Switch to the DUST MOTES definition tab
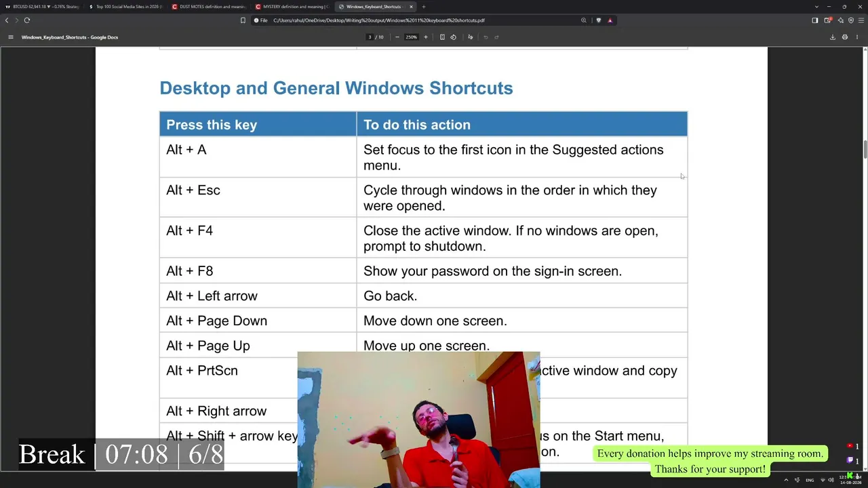Image resolution: width=868 pixels, height=488 pixels. [209, 7]
